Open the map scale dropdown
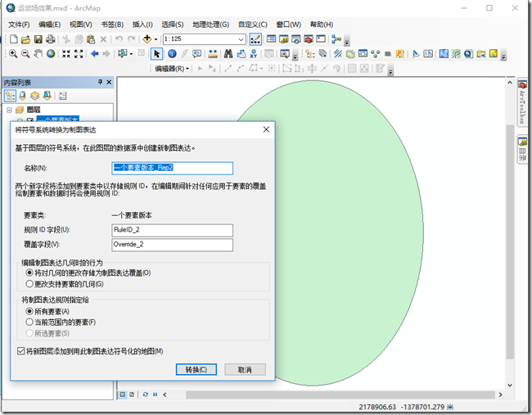 241,39
